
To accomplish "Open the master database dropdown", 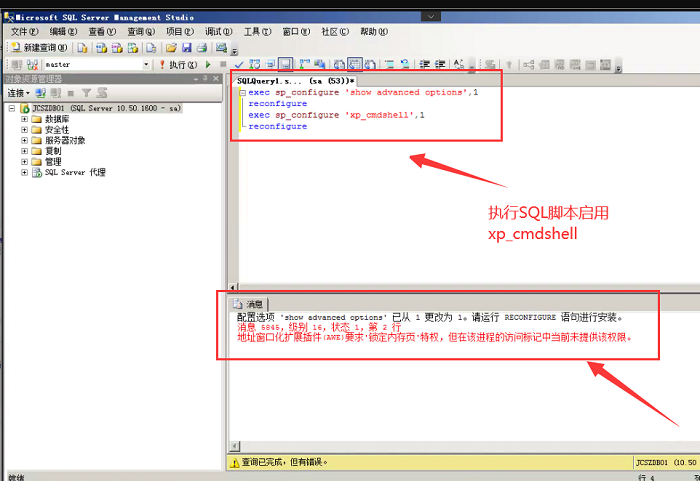I will pos(146,64).
